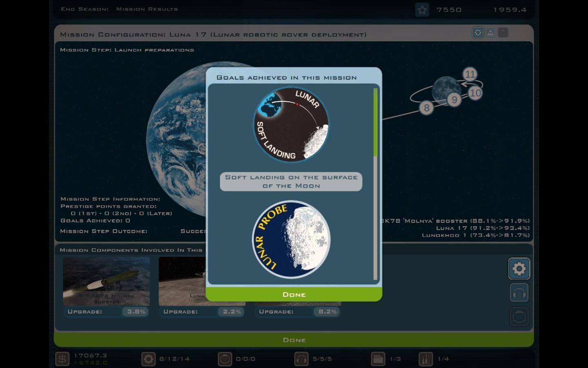Select mission step marker 8 on trajectory
This screenshot has height=368, width=588.
click(426, 108)
